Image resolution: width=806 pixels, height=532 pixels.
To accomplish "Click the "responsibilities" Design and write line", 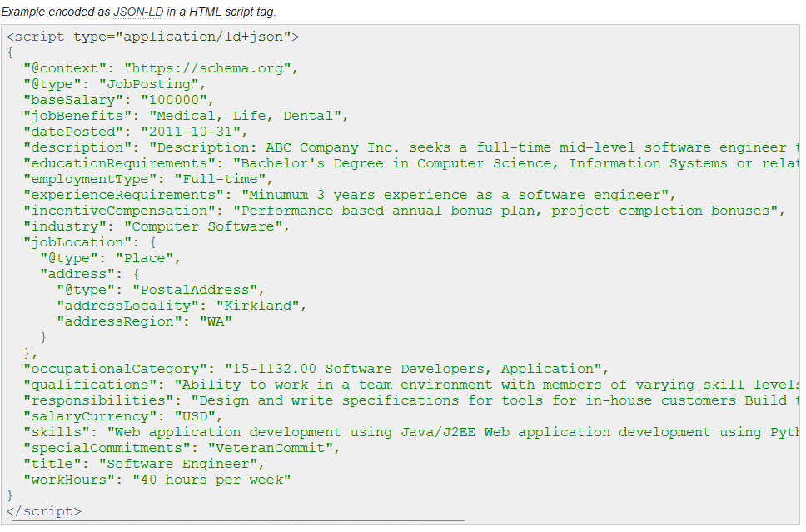I will pyautogui.click(x=411, y=401).
